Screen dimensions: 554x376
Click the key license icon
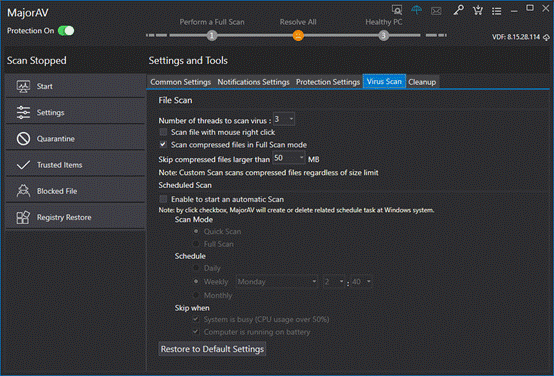coord(458,10)
